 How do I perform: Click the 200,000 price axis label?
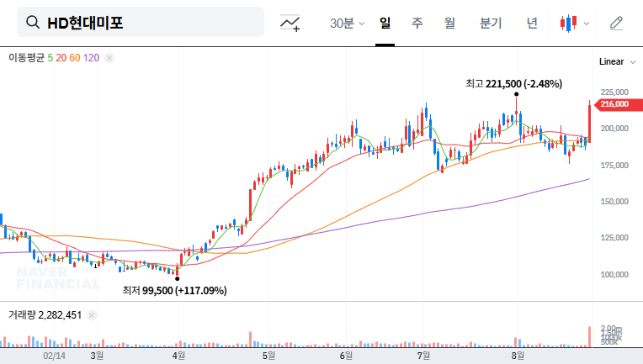614,129
